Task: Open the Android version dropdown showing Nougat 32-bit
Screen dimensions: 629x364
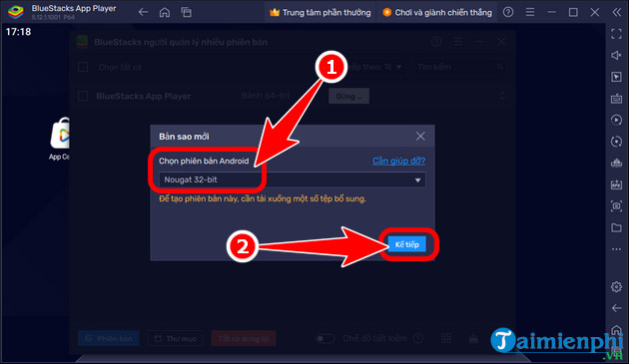Action: point(292,180)
